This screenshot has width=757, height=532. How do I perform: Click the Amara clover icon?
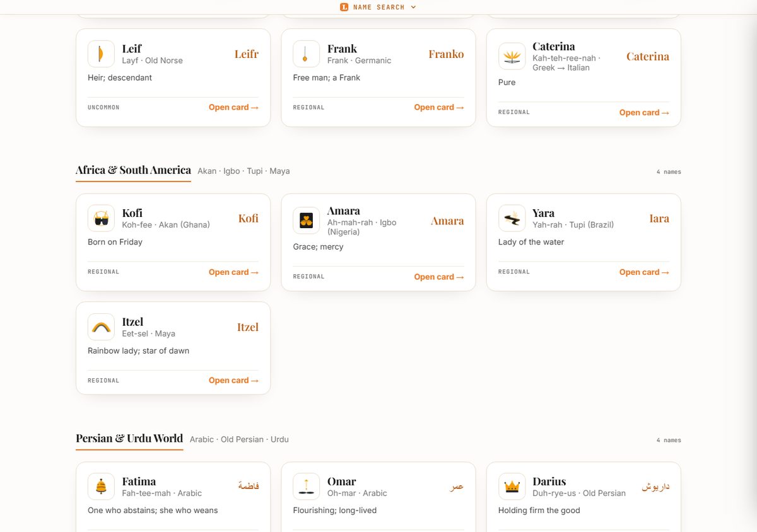tap(307, 221)
